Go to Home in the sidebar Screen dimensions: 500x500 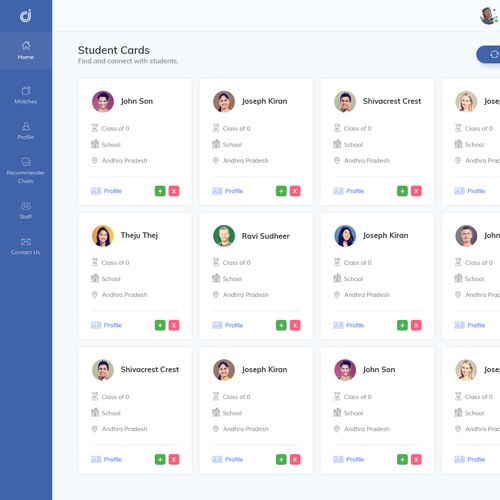click(x=26, y=50)
